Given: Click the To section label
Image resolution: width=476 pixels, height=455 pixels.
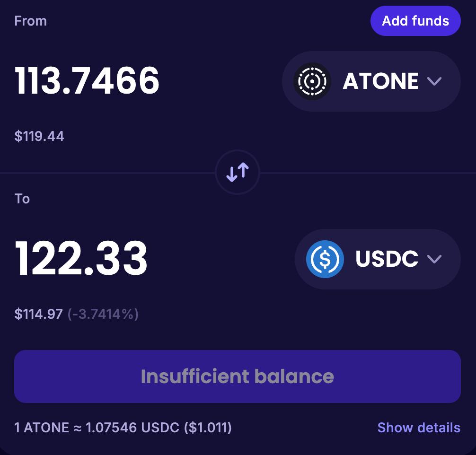Looking at the screenshot, I should coord(22,199).
